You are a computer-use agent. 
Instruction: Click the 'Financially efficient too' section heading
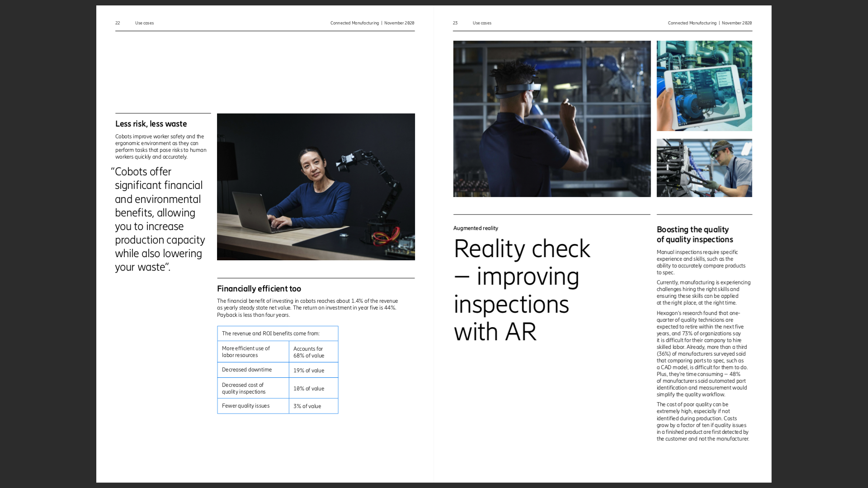(259, 288)
